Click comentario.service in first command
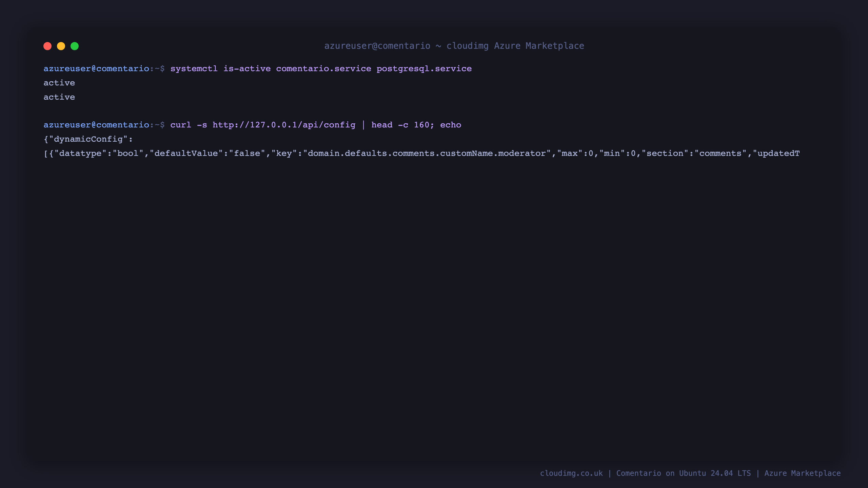Image resolution: width=868 pixels, height=488 pixels. click(323, 68)
